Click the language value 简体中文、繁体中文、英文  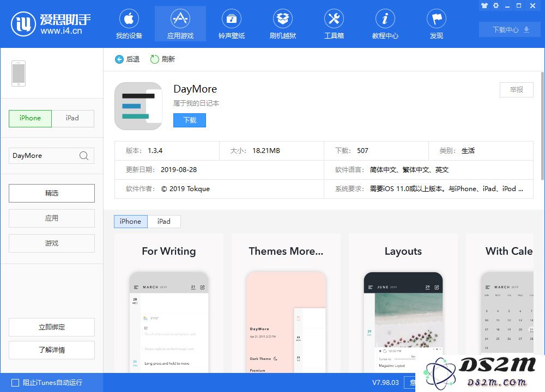click(409, 170)
